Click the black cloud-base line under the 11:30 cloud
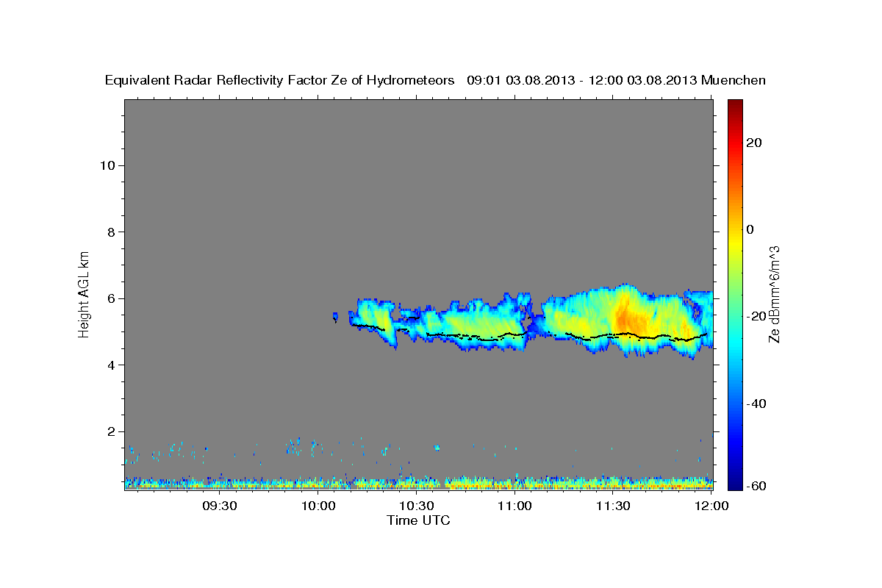882x588 pixels. [x=625, y=335]
